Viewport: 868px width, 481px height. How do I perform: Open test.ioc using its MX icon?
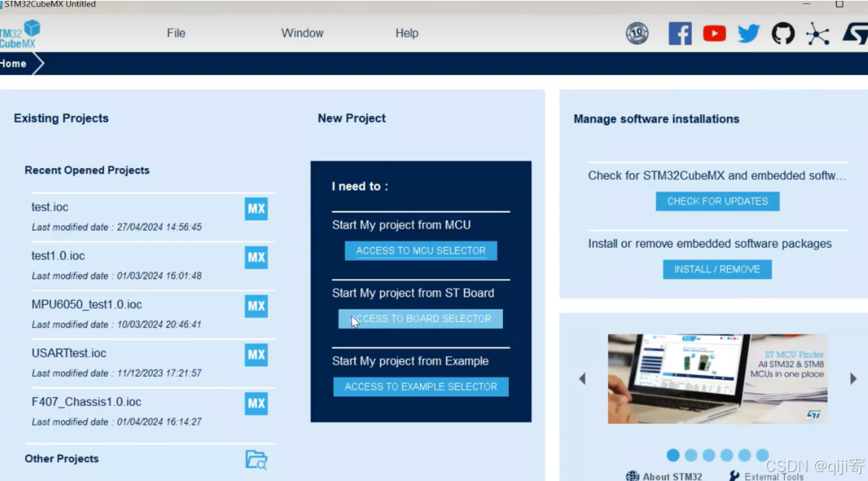256,209
